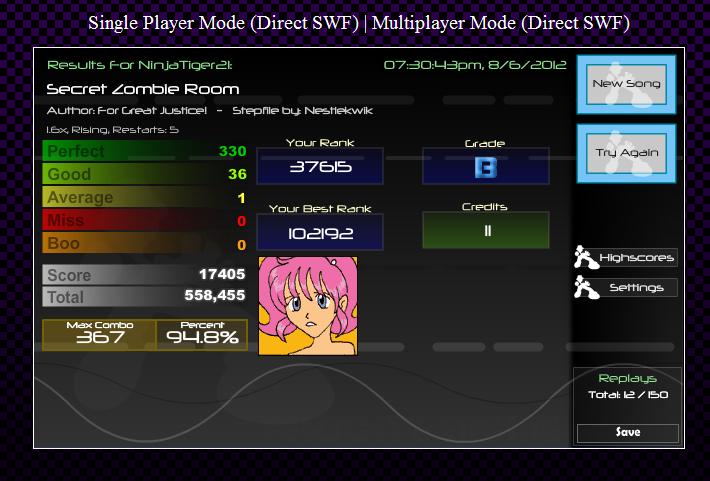Click the Replays Total counter
710x481 pixels.
[x=628, y=394]
